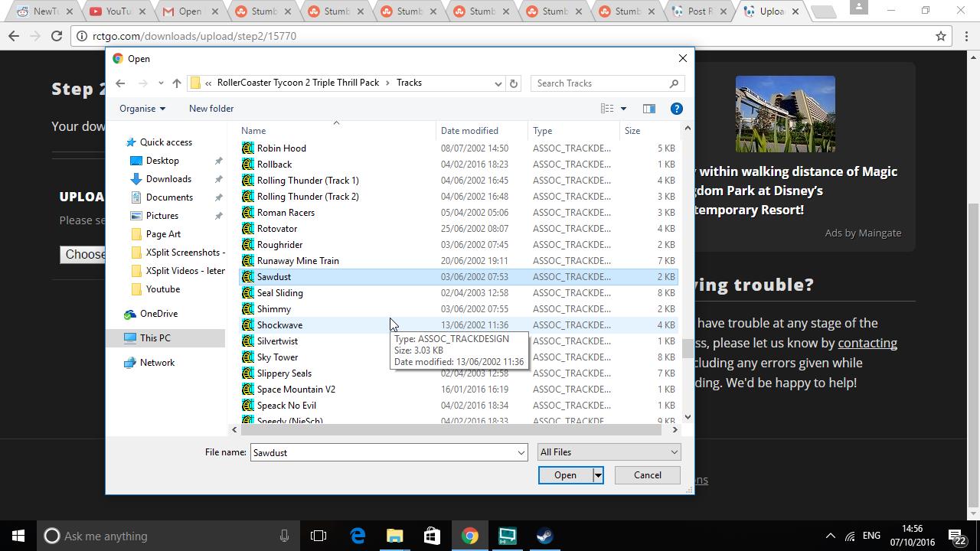This screenshot has width=980, height=551.
Task: Select Desktop in navigation pane
Action: (x=162, y=161)
